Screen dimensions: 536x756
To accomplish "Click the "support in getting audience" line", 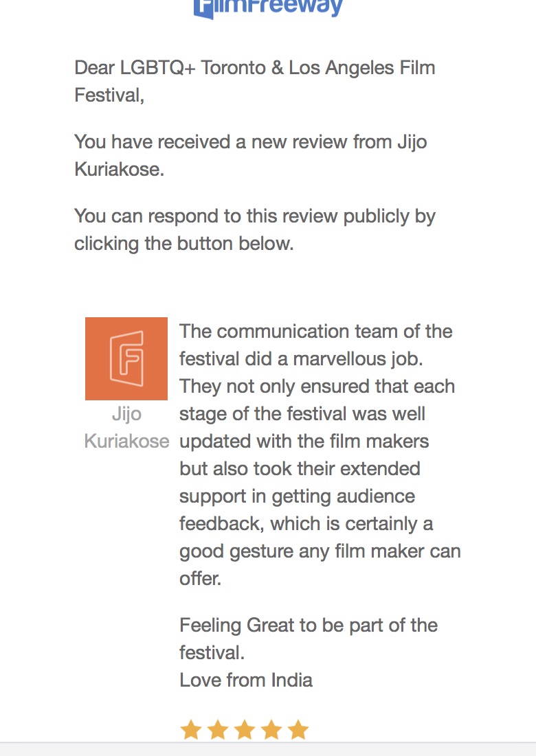I will (x=297, y=496).
